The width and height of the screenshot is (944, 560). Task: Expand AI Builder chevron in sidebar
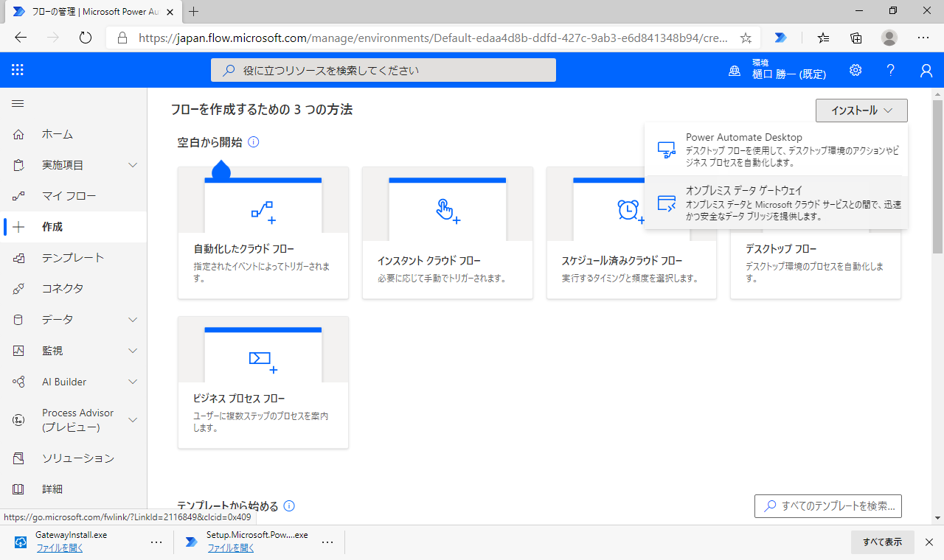tap(133, 382)
